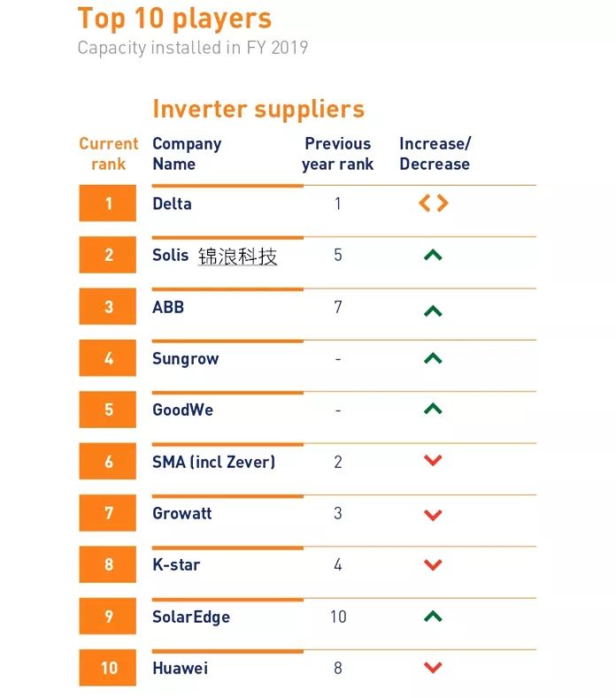The width and height of the screenshot is (616, 698).
Task: Click the unchanged-rank arrows icon for Delta
Action: point(433,203)
